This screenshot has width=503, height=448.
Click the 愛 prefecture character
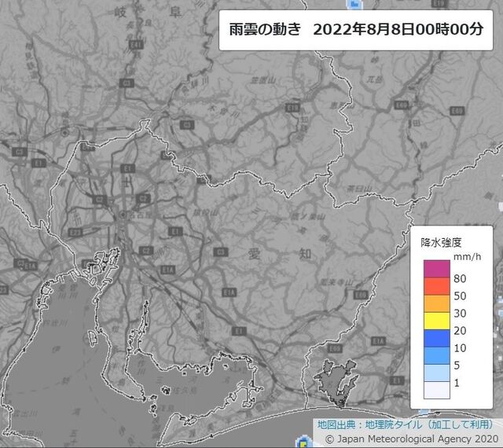coord(254,254)
